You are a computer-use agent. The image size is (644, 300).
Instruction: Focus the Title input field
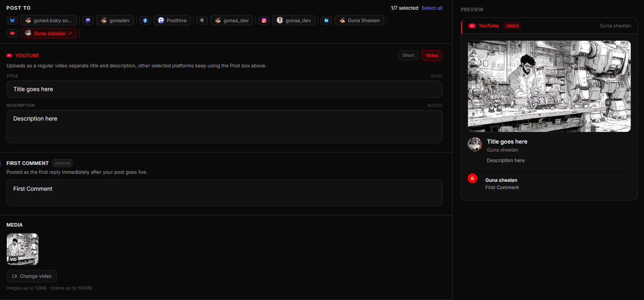[x=224, y=89]
